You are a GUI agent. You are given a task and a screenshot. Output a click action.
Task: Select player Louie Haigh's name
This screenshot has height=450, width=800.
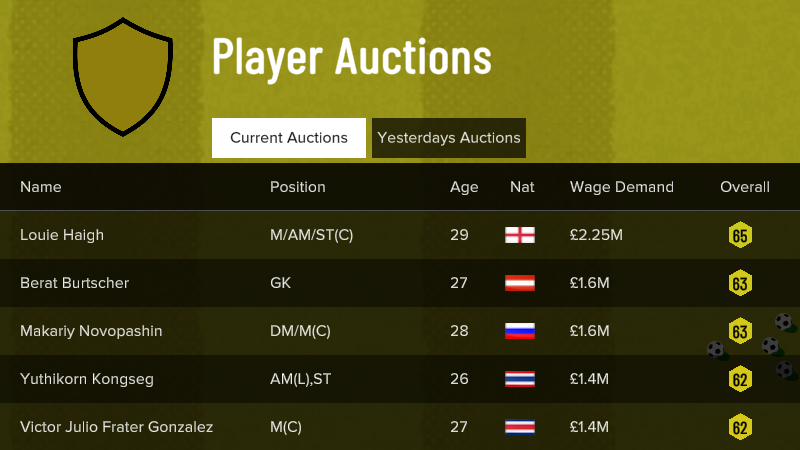coord(62,235)
